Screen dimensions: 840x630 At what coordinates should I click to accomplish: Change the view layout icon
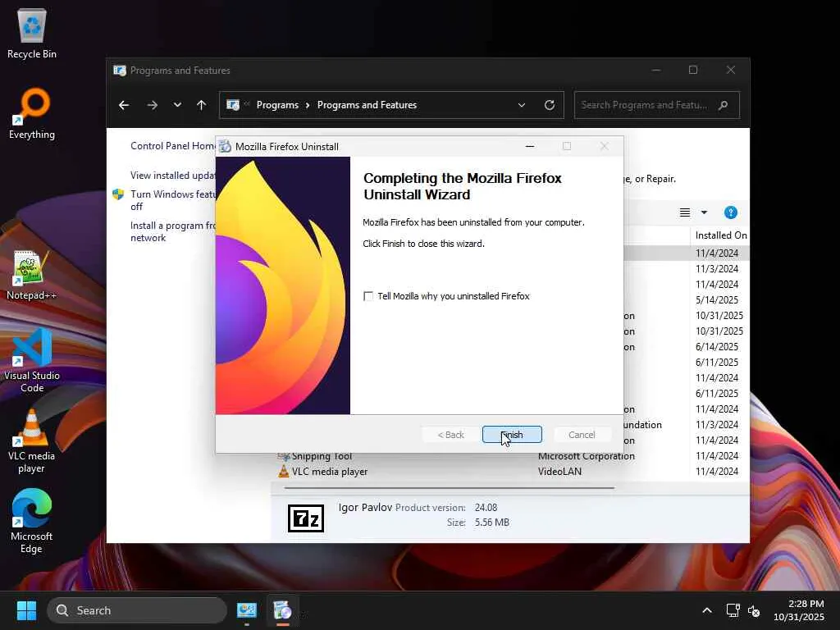point(685,212)
